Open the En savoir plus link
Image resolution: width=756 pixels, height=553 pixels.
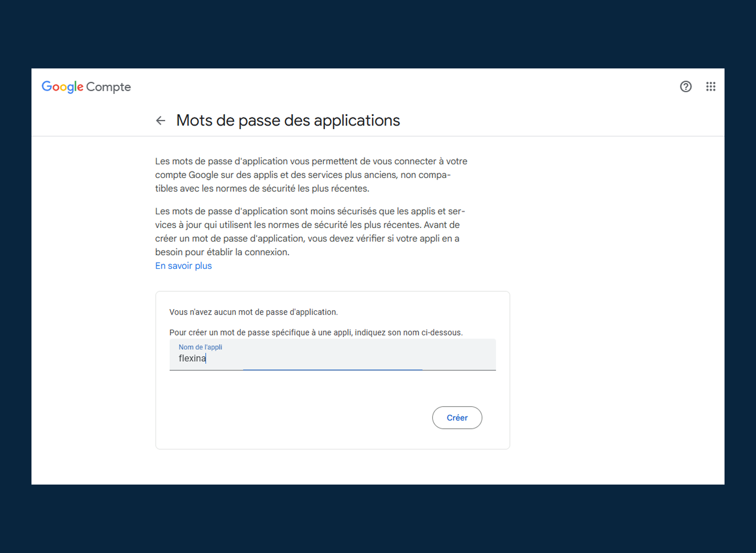183,266
